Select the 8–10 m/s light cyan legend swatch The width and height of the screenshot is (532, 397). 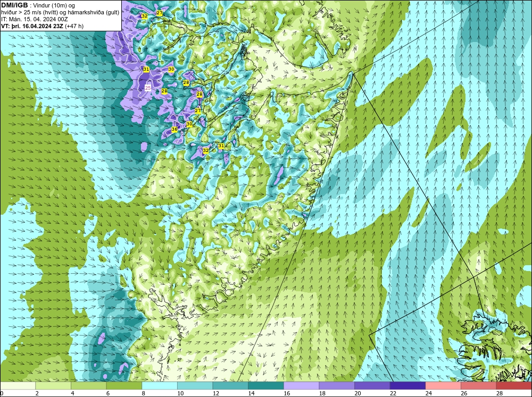click(160, 385)
